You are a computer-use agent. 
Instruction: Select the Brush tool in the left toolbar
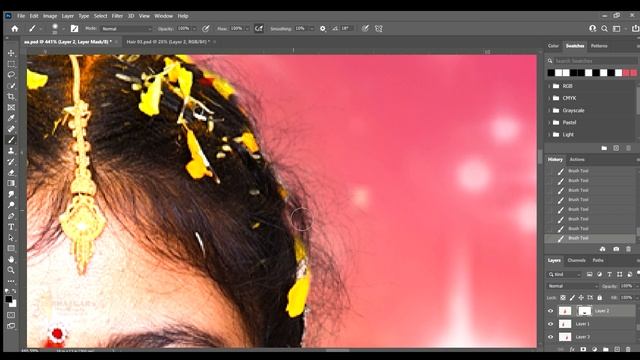point(11,140)
